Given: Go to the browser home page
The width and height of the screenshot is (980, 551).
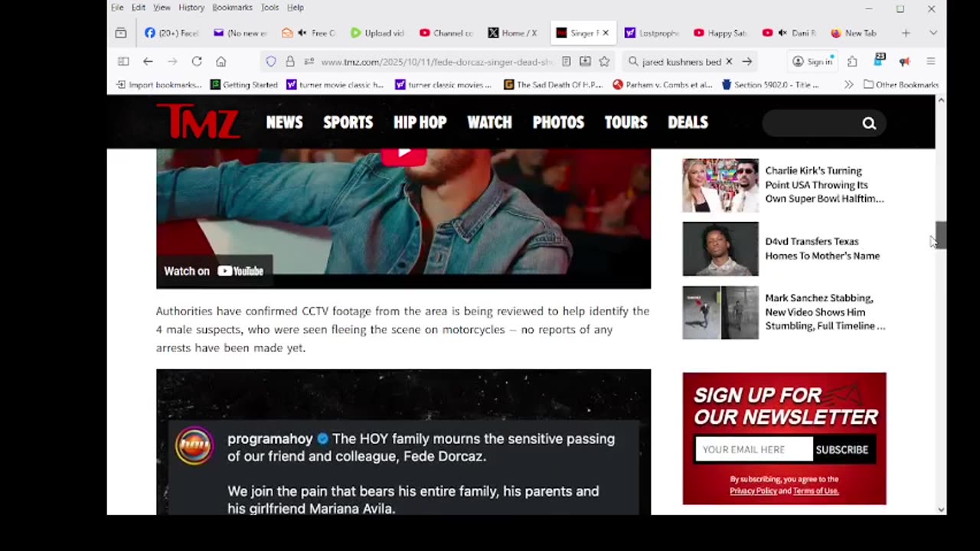Looking at the screenshot, I should click(x=221, y=61).
